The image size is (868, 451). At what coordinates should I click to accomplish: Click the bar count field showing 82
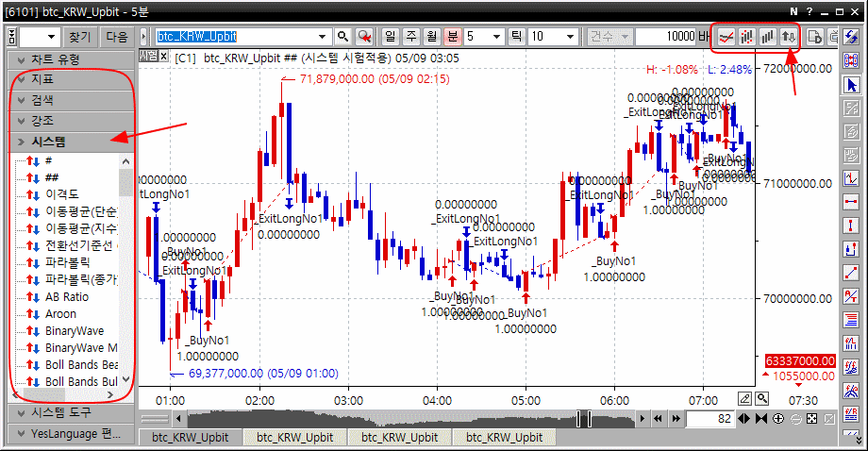(x=709, y=418)
